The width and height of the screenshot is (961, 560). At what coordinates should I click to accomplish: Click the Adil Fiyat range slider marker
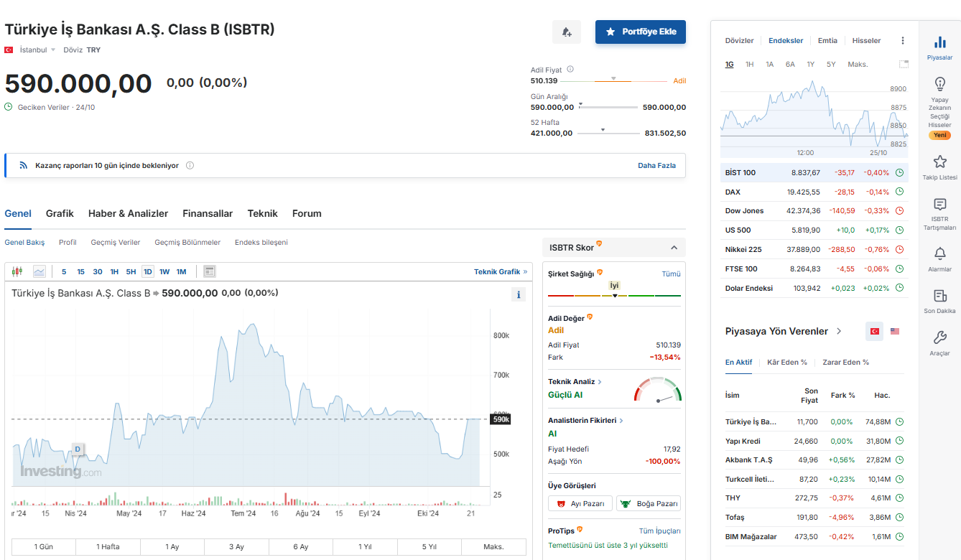coord(614,79)
